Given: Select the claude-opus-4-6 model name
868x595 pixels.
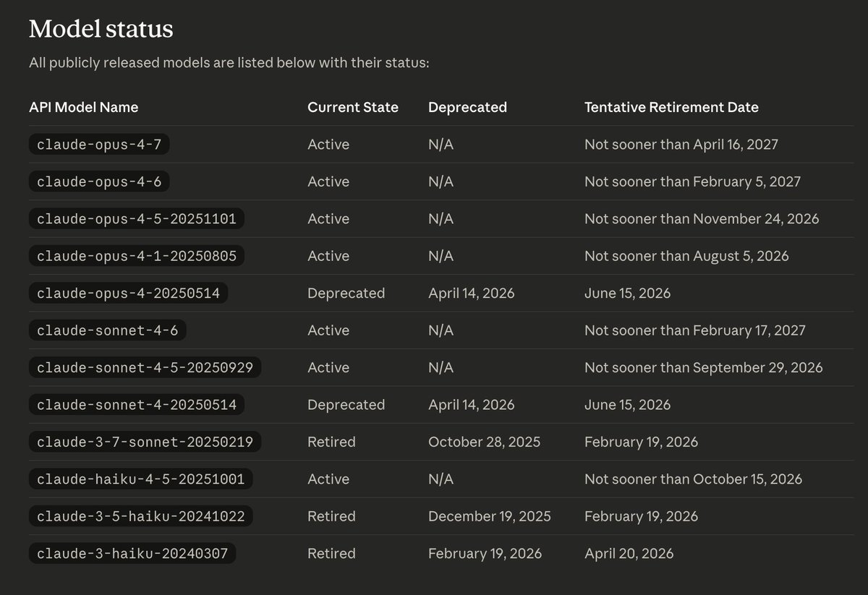Looking at the screenshot, I should [99, 181].
